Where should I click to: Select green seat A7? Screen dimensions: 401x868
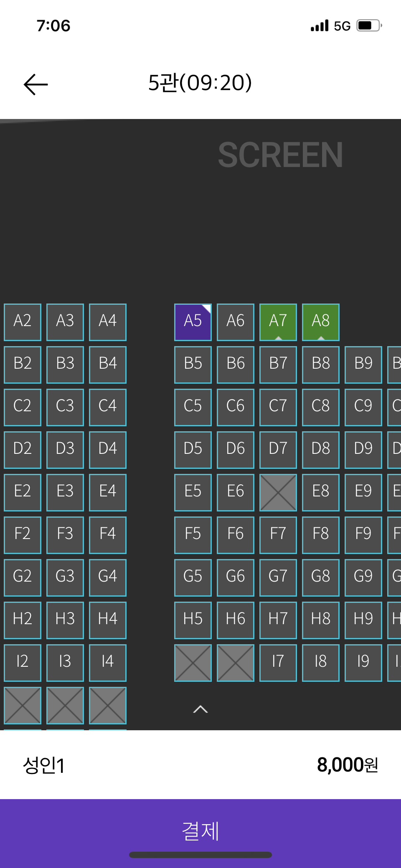(278, 322)
